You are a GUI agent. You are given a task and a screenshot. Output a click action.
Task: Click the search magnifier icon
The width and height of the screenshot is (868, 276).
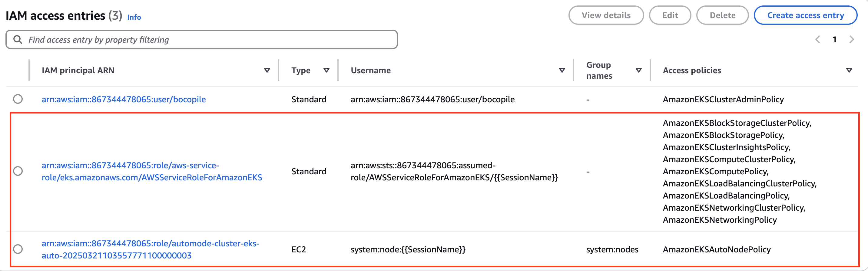tap(18, 40)
